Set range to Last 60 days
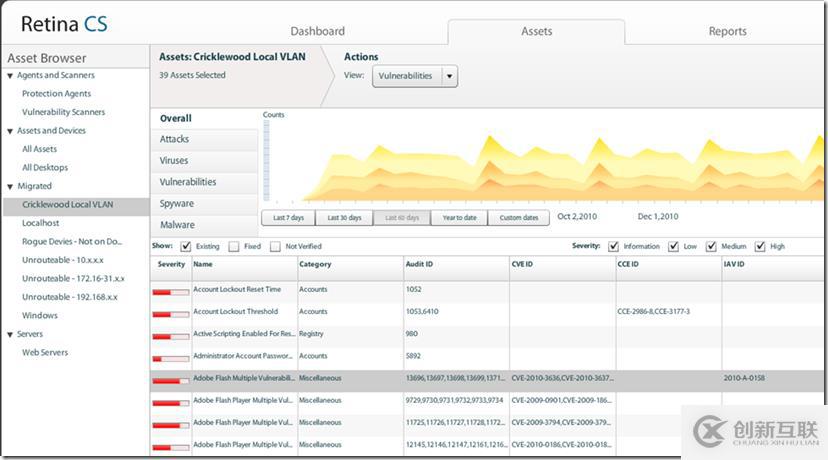The height and width of the screenshot is (460, 828). coord(402,218)
